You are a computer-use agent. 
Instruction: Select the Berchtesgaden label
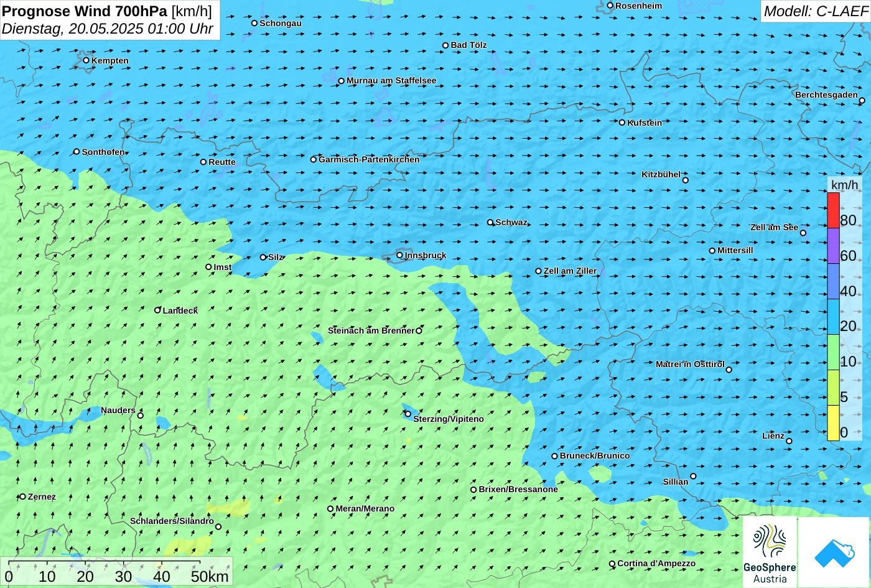826,95
